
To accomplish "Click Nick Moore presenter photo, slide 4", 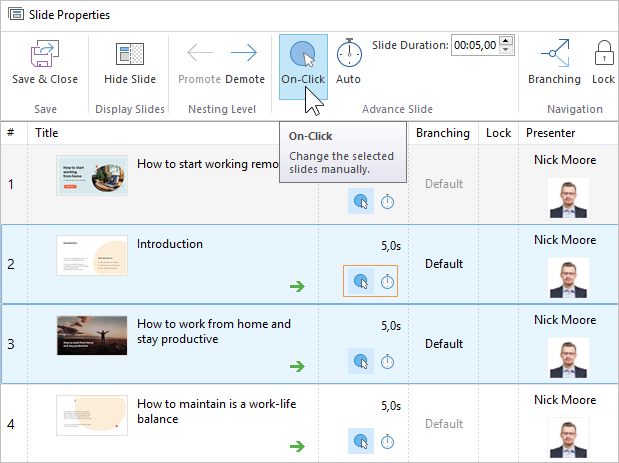I will 568,438.
